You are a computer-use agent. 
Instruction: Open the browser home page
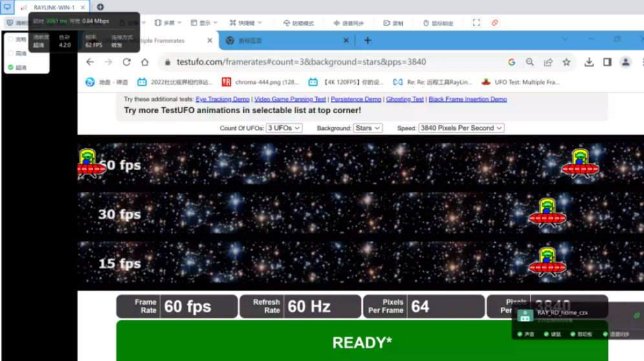click(145, 62)
